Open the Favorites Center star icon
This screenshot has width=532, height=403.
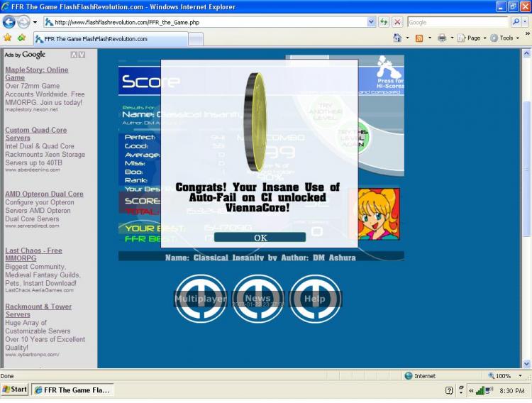click(x=8, y=38)
